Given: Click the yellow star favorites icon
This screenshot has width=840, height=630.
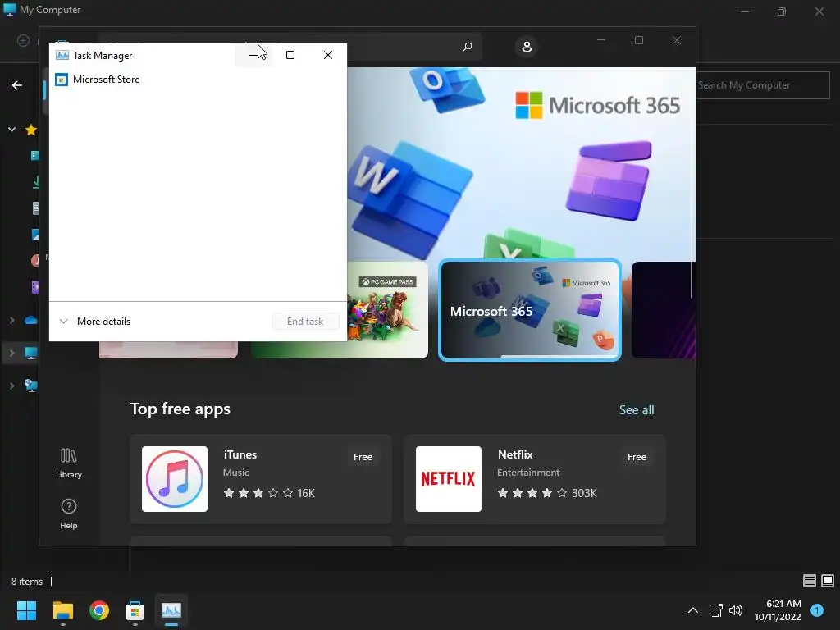Looking at the screenshot, I should pyautogui.click(x=31, y=129).
